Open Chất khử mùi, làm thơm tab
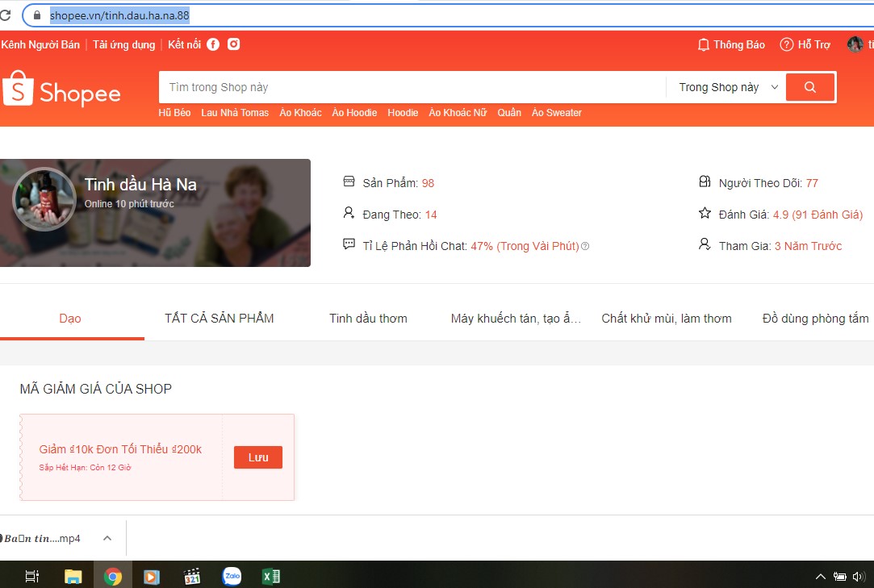874x588 pixels. (x=666, y=319)
